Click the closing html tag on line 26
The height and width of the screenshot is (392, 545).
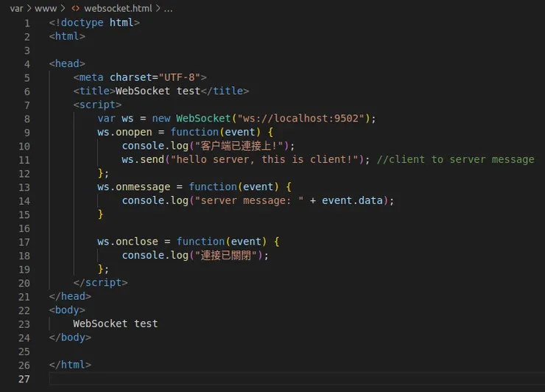pyautogui.click(x=70, y=365)
